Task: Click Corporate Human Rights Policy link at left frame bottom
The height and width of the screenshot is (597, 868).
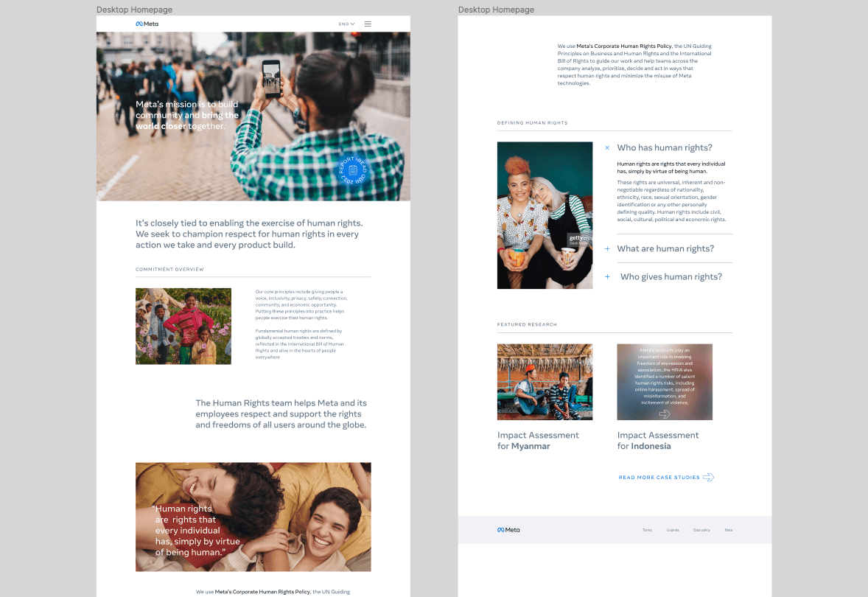Action: pos(262,591)
